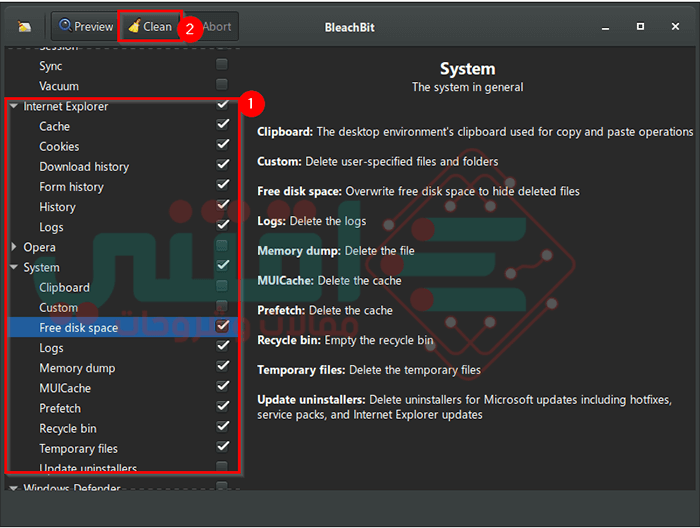Viewport: 700px width, 528px height.
Task: Select the Prefetch tree item
Action: point(60,408)
